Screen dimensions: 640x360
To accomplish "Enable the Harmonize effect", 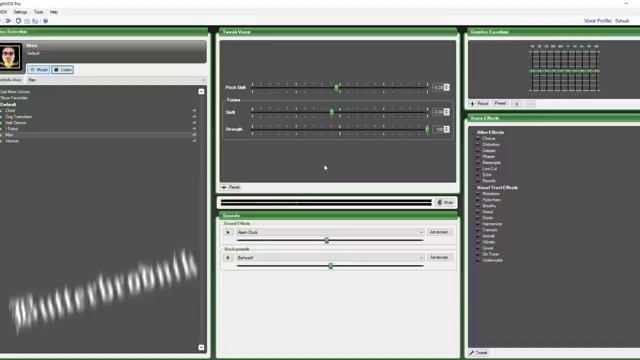I will pos(478,224).
